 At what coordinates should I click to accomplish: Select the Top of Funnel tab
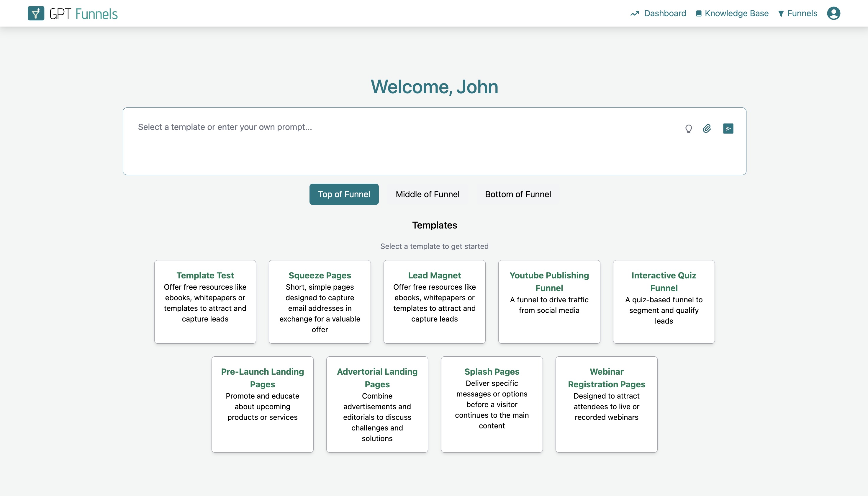click(x=344, y=194)
